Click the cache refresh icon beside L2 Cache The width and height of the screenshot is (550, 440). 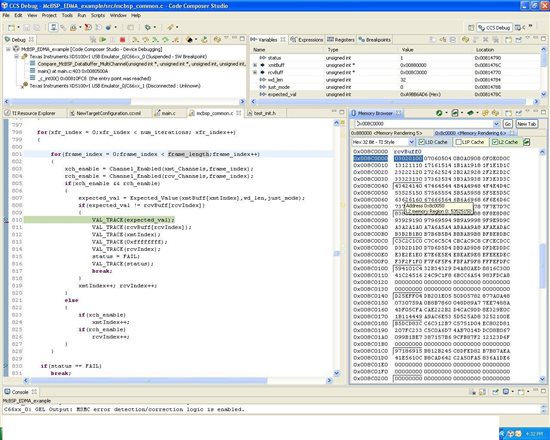pos(526,142)
